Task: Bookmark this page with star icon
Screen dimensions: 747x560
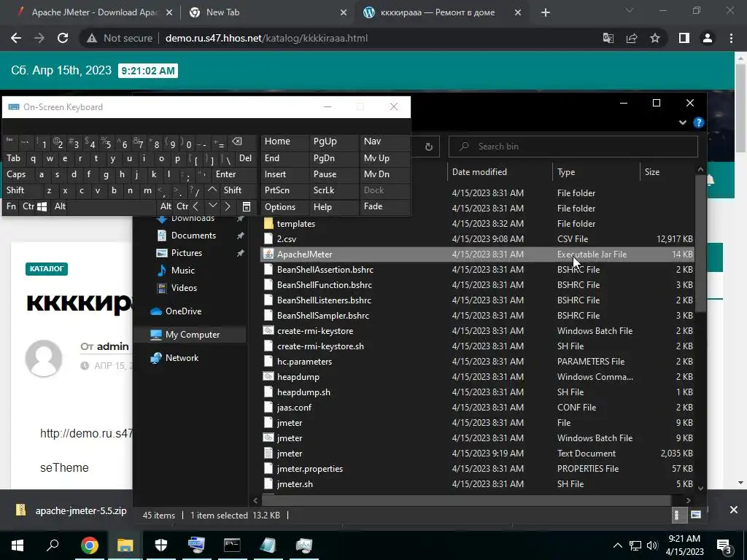Action: [x=655, y=39]
